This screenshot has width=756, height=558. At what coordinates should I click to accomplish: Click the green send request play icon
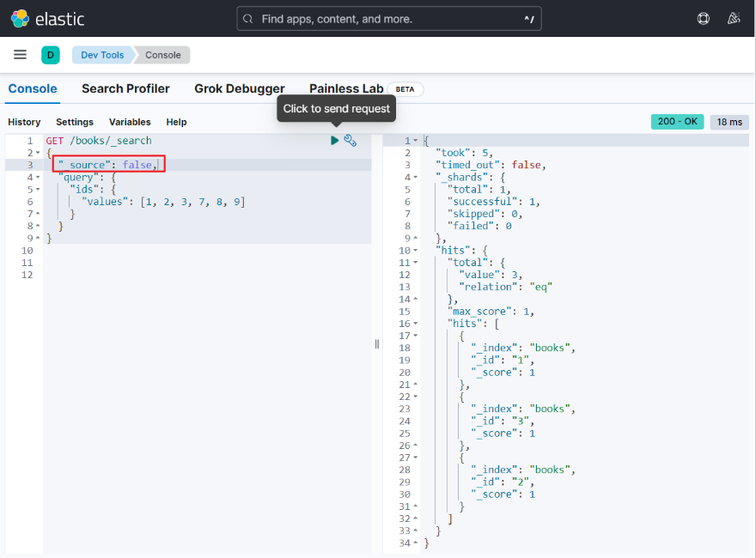[334, 140]
